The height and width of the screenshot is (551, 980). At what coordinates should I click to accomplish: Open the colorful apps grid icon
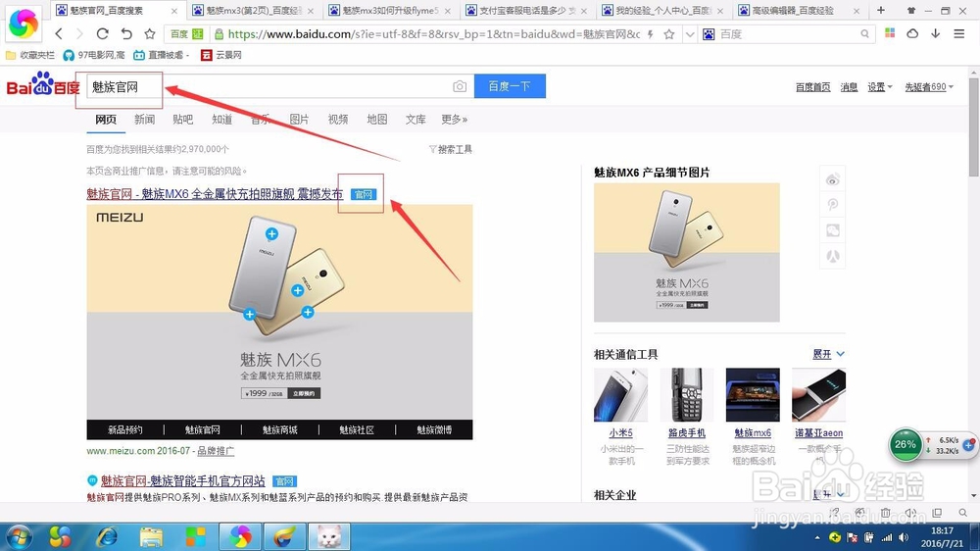coord(890,33)
